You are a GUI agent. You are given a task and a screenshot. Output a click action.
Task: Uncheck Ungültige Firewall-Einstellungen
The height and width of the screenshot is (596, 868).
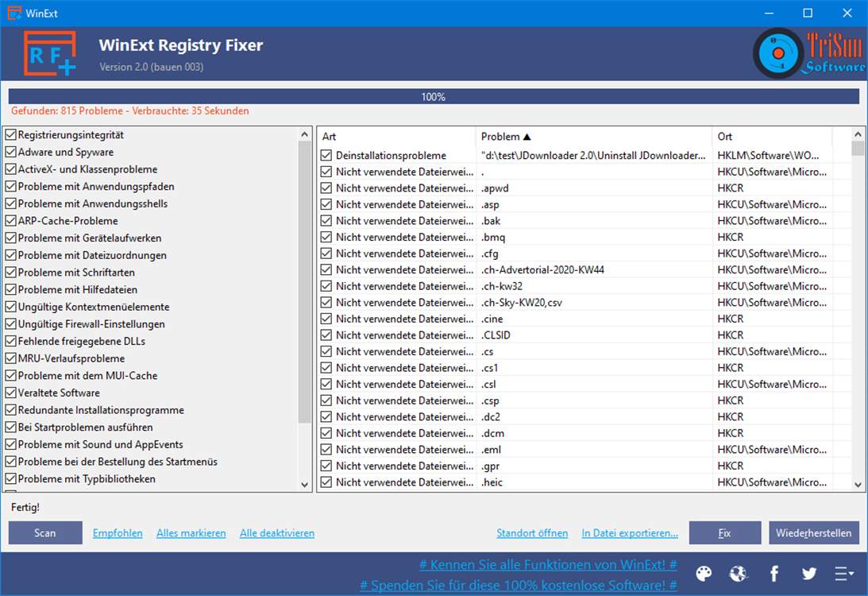tap(10, 323)
